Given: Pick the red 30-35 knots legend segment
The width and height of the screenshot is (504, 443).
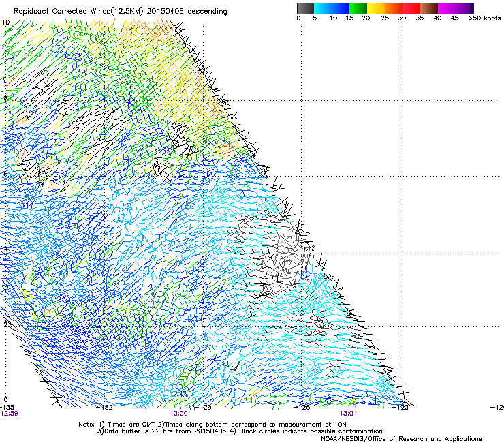Looking at the screenshot, I should pyautogui.click(x=411, y=8).
